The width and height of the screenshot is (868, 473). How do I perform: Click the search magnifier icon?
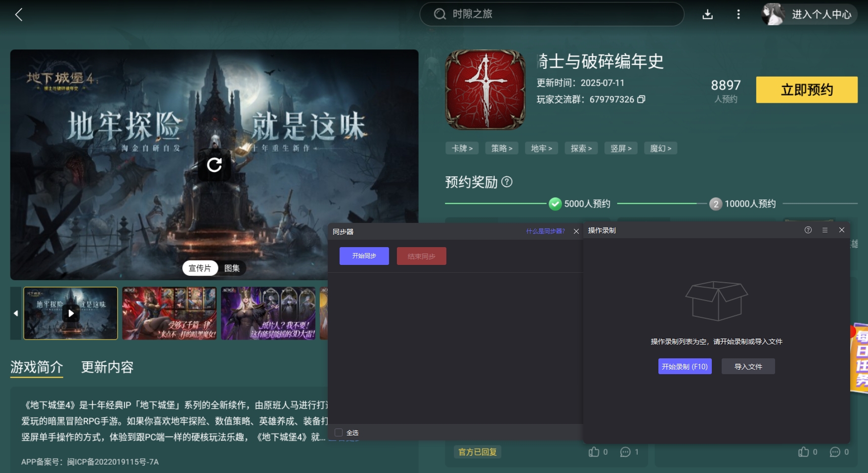pyautogui.click(x=439, y=14)
